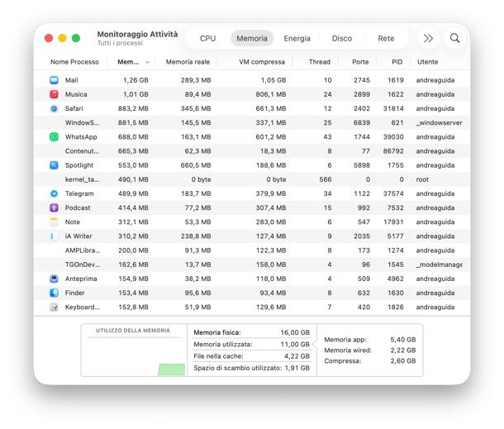Select the kernel_task process row
The image size is (504, 429).
[248, 179]
